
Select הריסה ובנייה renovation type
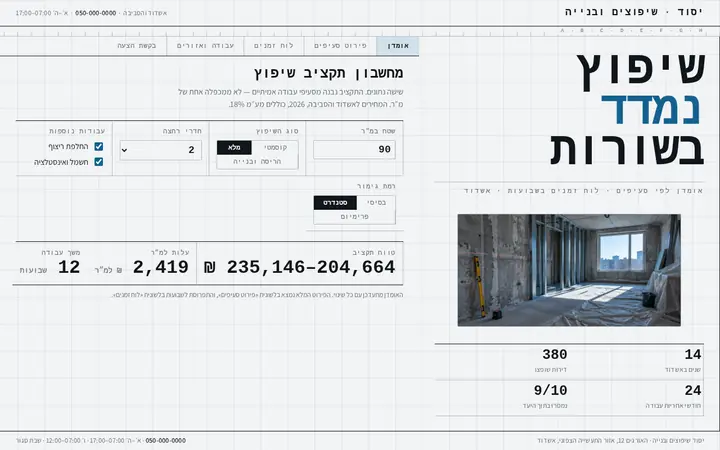pos(257,162)
